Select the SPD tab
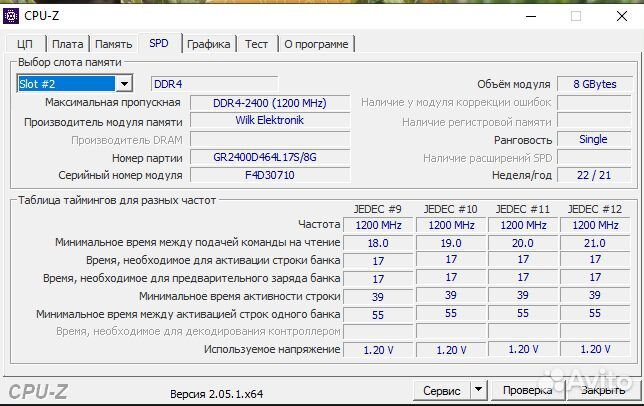The image size is (644, 406). [159, 43]
